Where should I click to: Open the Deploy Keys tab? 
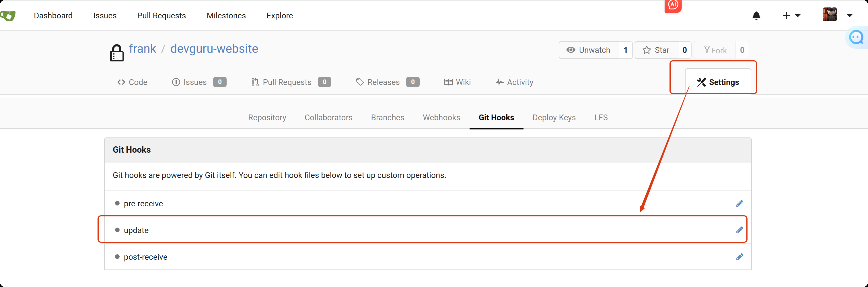(x=554, y=117)
